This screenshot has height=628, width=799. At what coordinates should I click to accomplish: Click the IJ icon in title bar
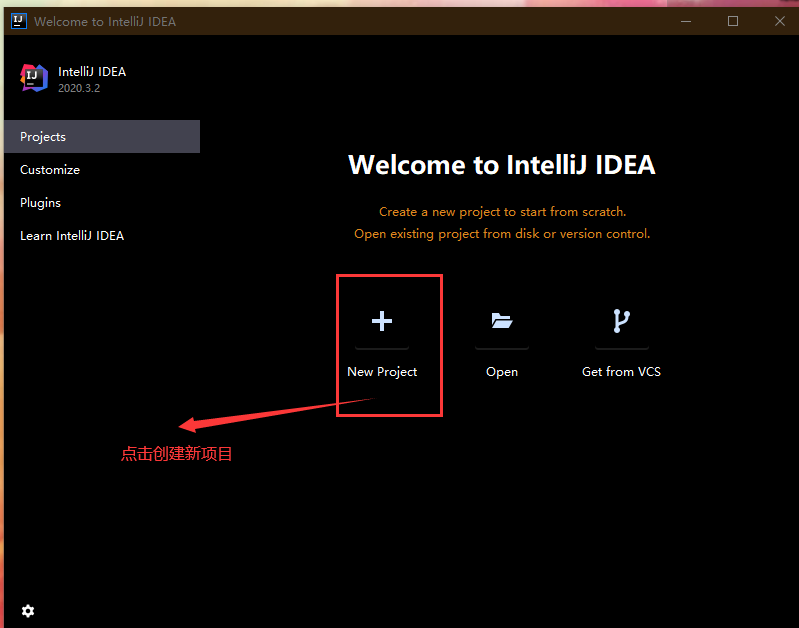click(x=19, y=21)
